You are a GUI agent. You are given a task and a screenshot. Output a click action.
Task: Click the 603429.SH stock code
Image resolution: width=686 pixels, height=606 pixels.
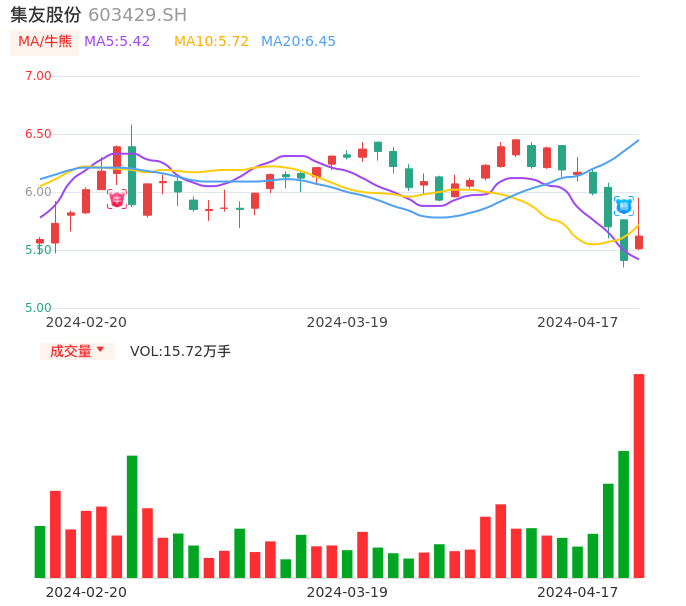(x=137, y=15)
